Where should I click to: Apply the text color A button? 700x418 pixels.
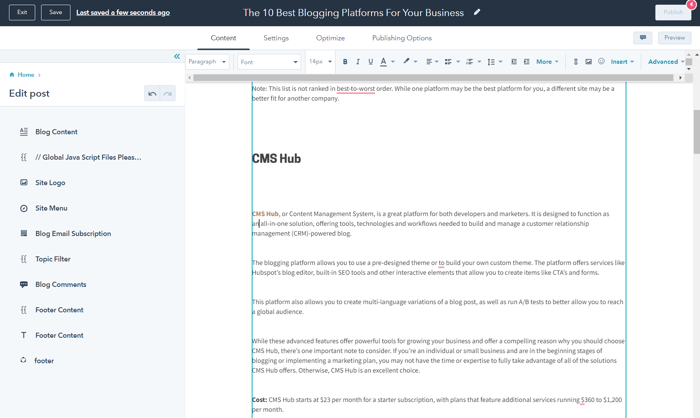tap(383, 62)
